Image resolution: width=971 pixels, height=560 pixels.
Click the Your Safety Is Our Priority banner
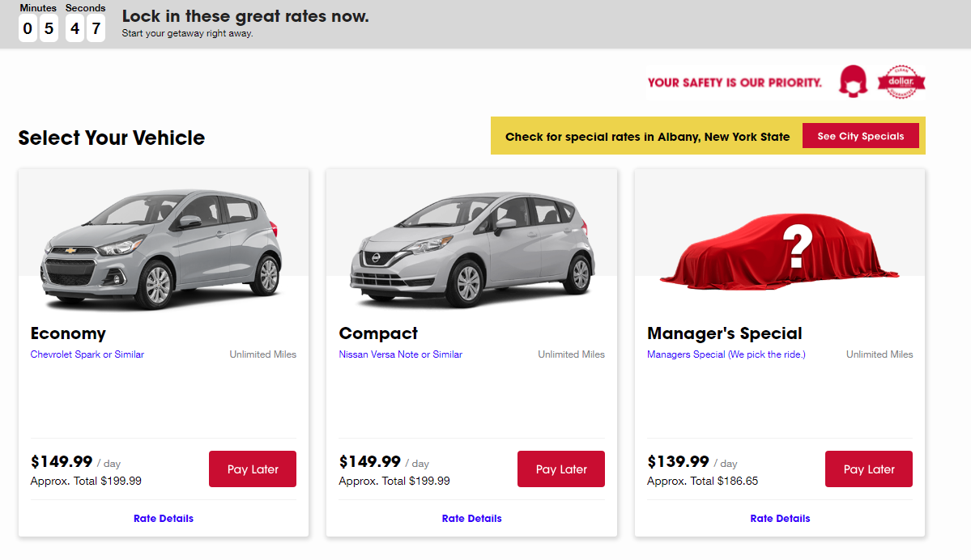tap(735, 83)
